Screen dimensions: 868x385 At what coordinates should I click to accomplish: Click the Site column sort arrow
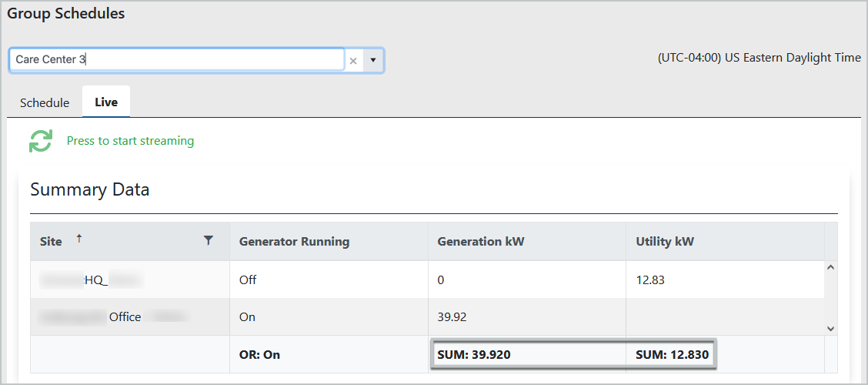click(x=78, y=239)
